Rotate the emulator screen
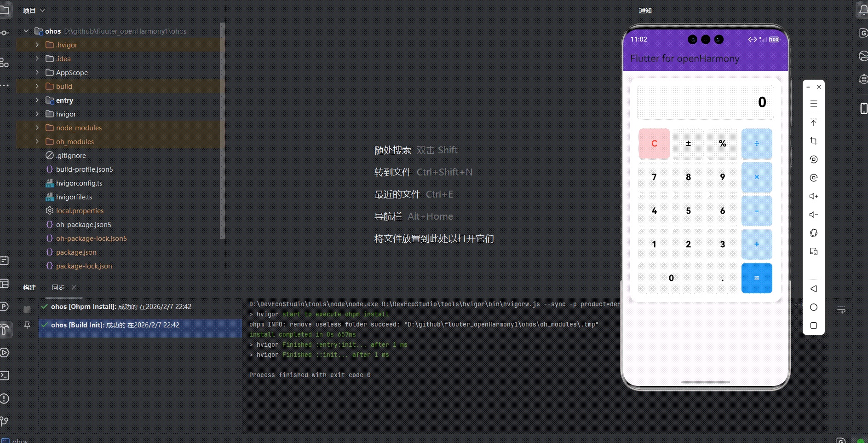The height and width of the screenshot is (443, 868). tap(814, 233)
